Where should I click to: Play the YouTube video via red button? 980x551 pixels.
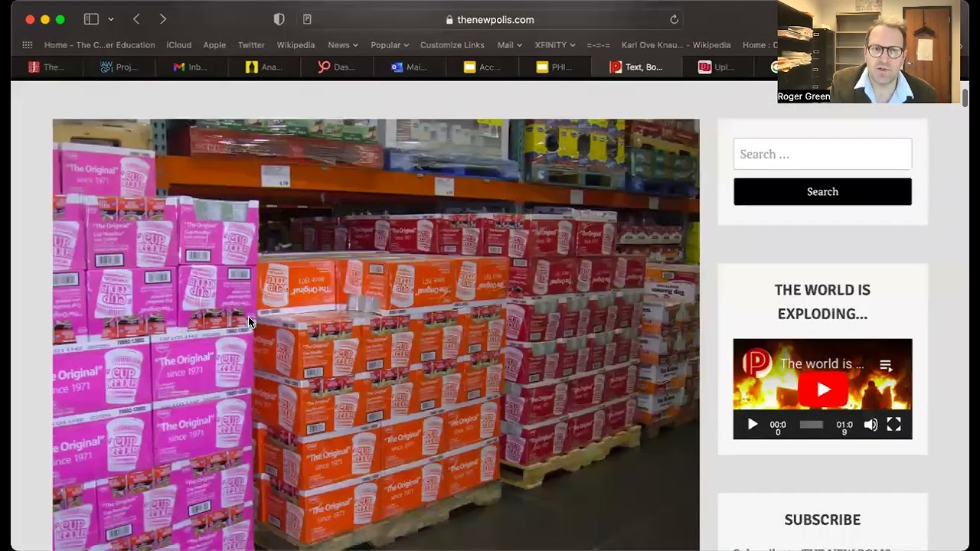pyautogui.click(x=823, y=390)
